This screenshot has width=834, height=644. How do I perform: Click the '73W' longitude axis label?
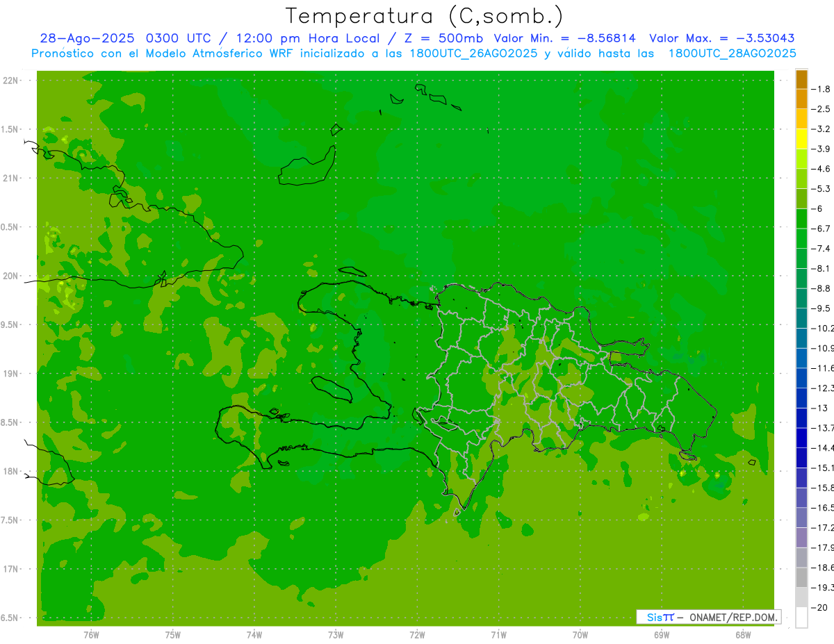coord(336,634)
